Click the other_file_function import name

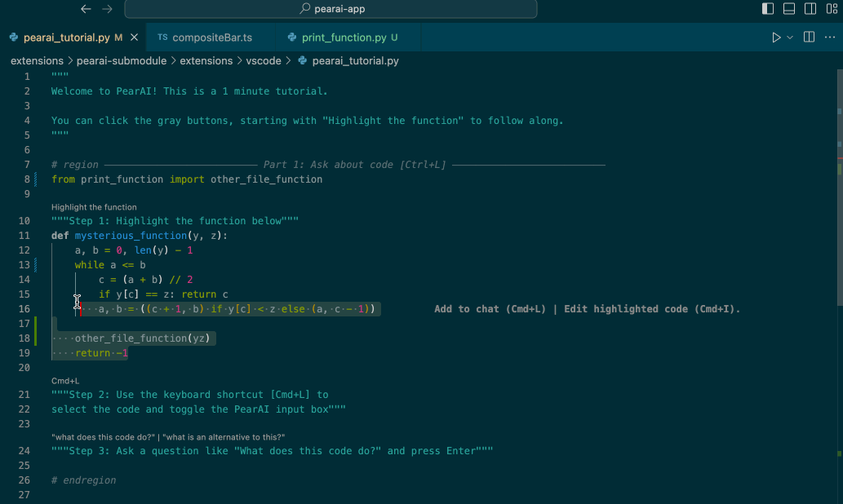266,179
